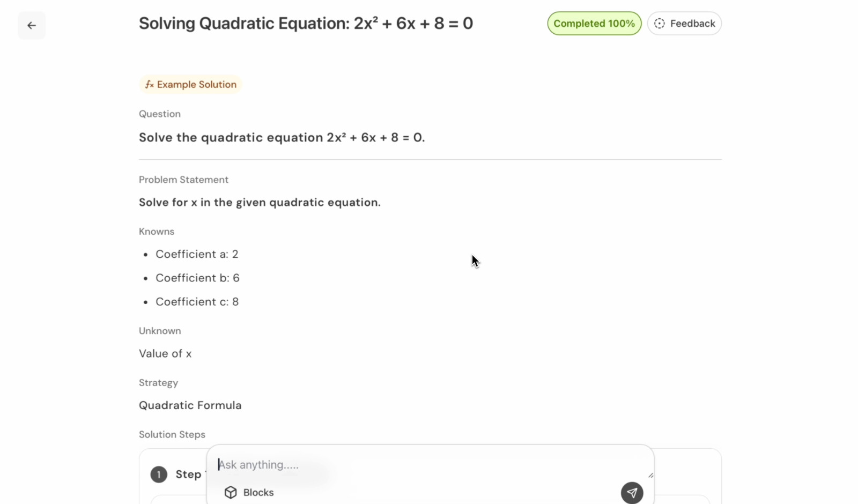Click the send paper-plane icon
858x504 pixels.
coord(632,493)
